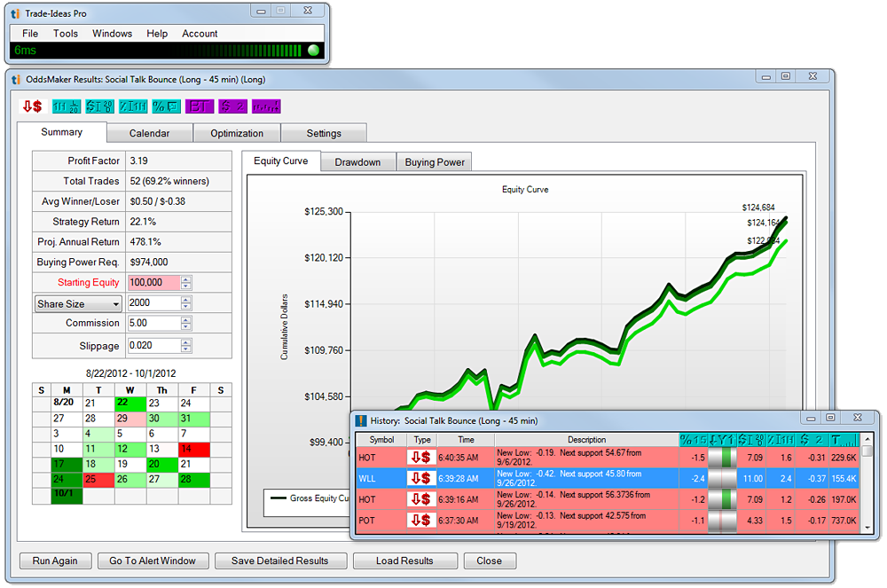Click the Slippage input field
Screen dimensions: 887x588
click(x=153, y=346)
